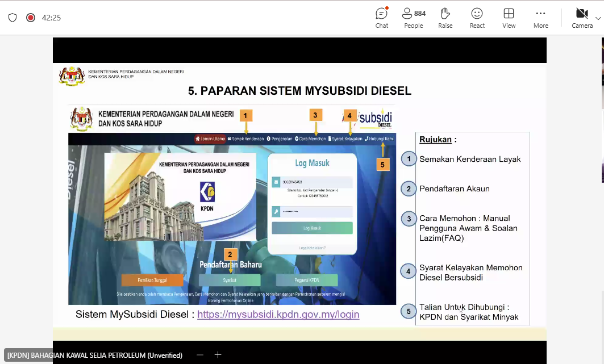604x364 pixels.
Task: Zoom out shared content with minus
Action: [200, 355]
